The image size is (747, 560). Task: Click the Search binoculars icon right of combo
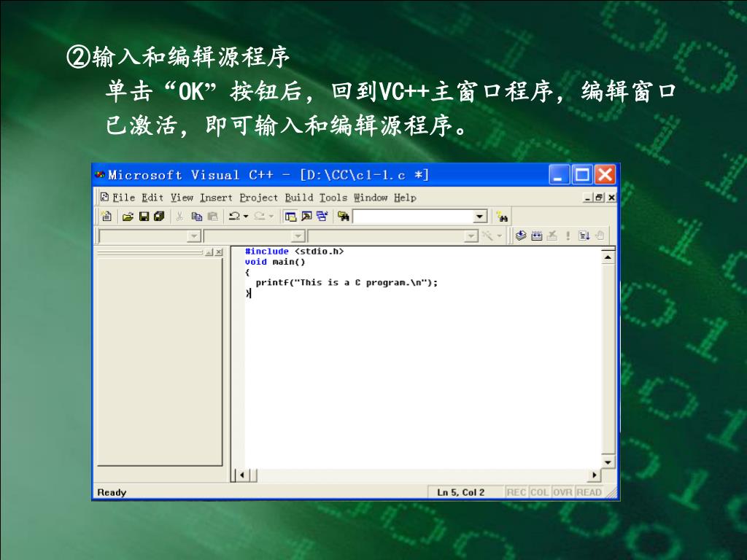[x=502, y=217]
